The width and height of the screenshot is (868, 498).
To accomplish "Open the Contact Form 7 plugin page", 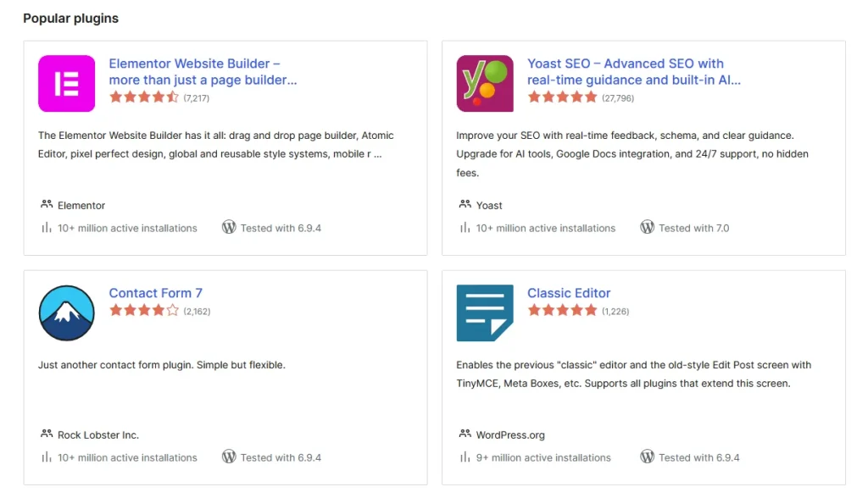I will pos(156,292).
